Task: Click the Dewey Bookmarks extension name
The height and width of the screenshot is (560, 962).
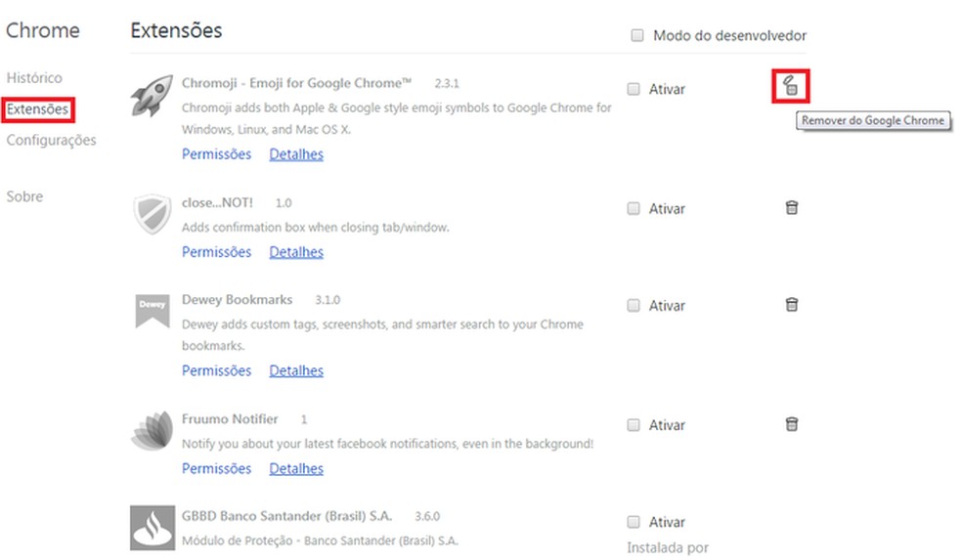Action: click(x=237, y=300)
